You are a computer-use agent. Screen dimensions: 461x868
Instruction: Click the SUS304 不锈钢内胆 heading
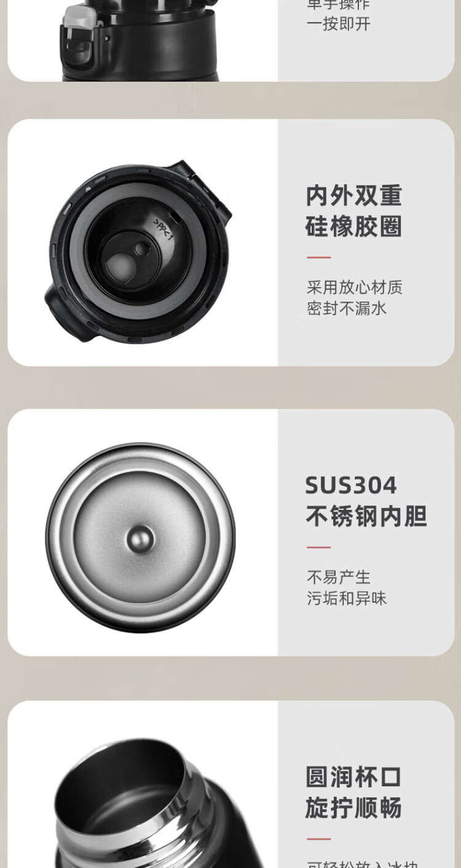(x=366, y=501)
